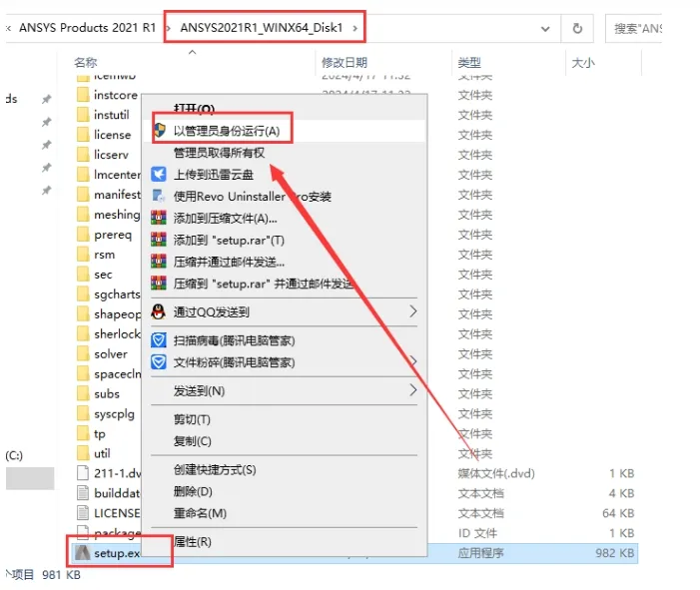Click the sec folder icon
The width and height of the screenshot is (700, 590).
83,274
